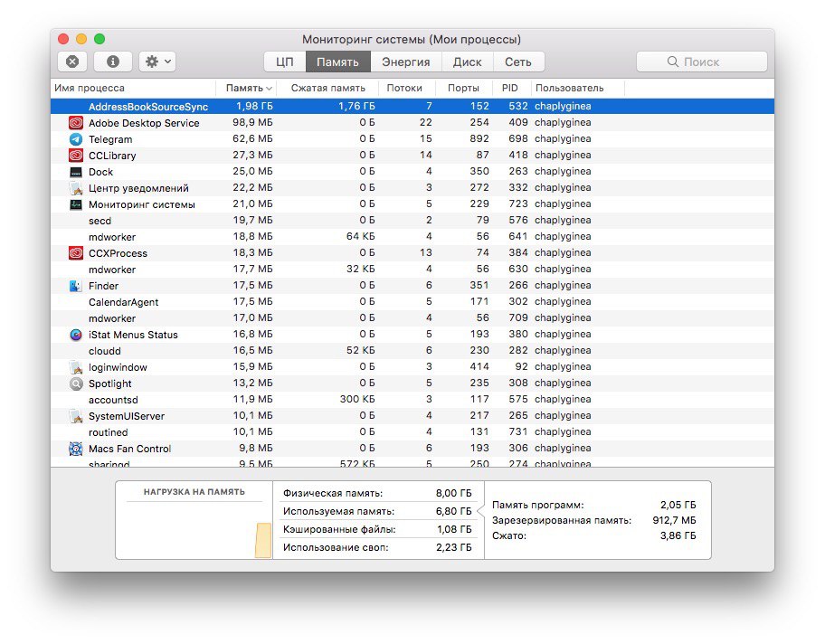Click Telegram's 62,6 МБ memory value

pyautogui.click(x=252, y=139)
